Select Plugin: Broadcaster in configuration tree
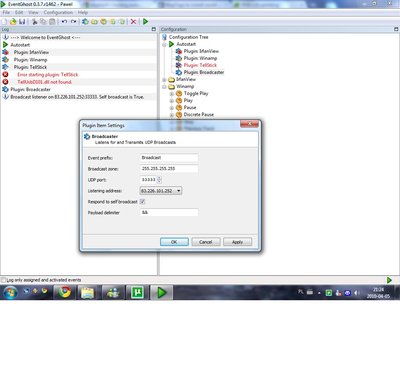This screenshot has height=380, width=400. click(204, 72)
